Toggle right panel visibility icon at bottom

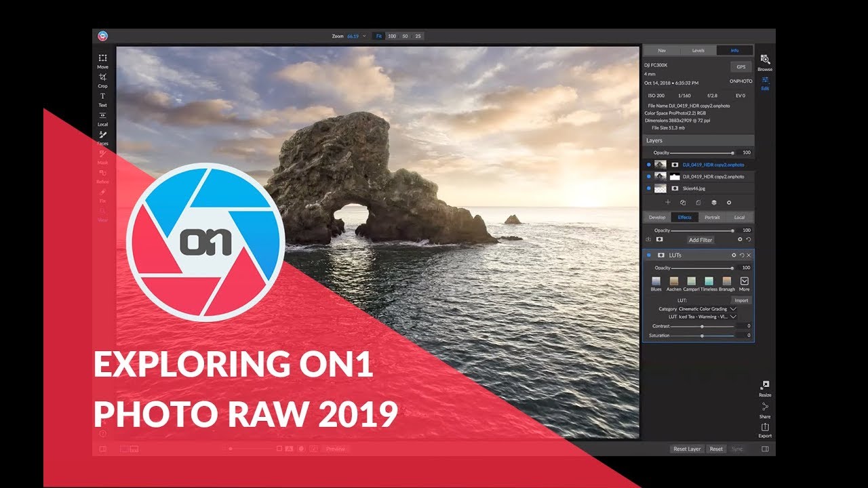point(765,449)
